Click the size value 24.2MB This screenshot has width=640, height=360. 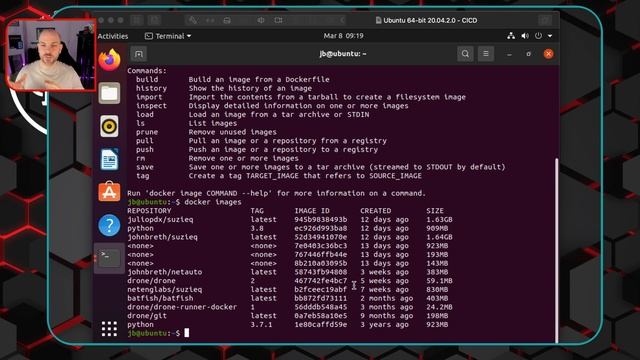[x=440, y=307]
